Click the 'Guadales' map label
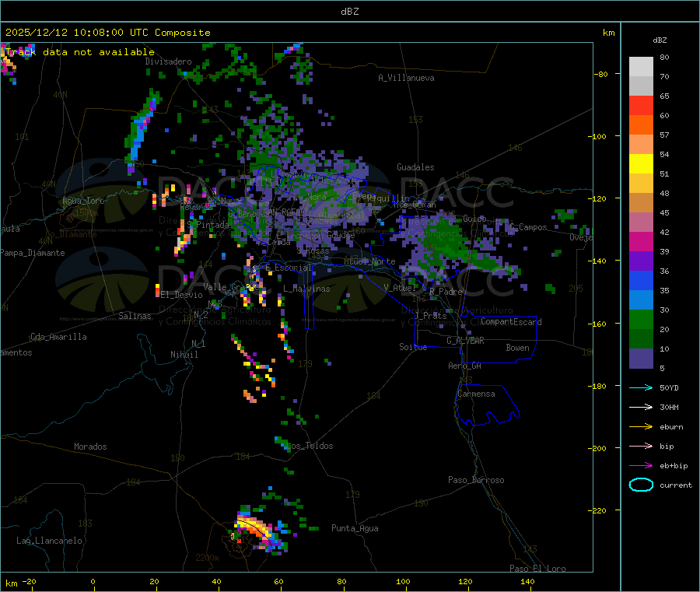The width and height of the screenshot is (700, 592). click(415, 167)
